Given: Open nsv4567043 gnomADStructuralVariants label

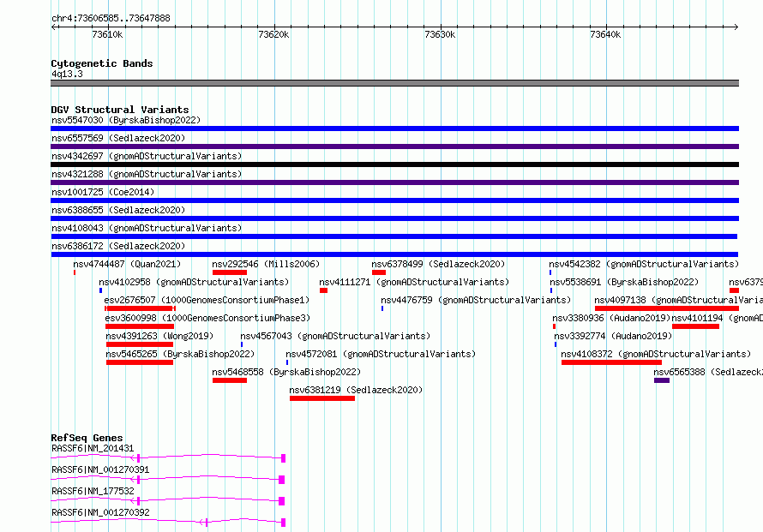Looking at the screenshot, I should click(335, 336).
